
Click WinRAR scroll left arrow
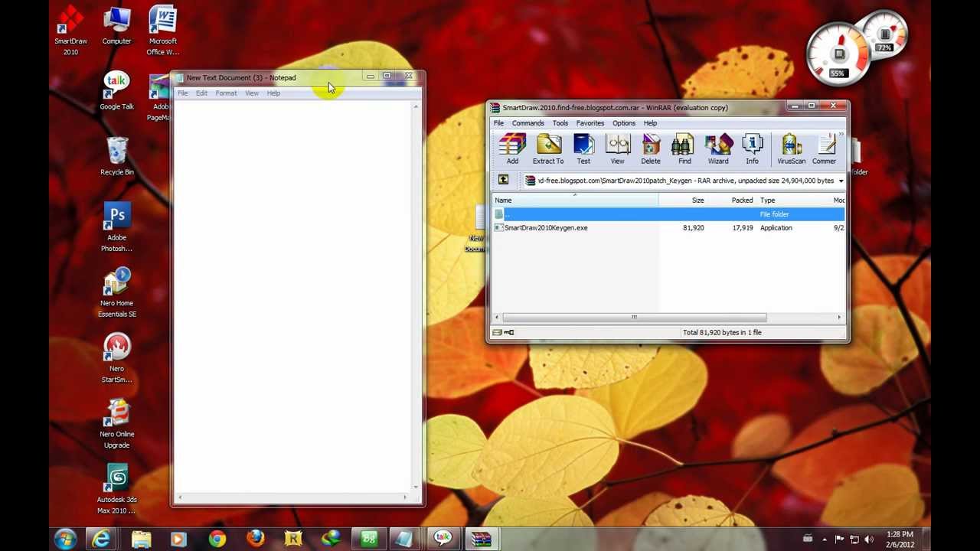point(497,317)
